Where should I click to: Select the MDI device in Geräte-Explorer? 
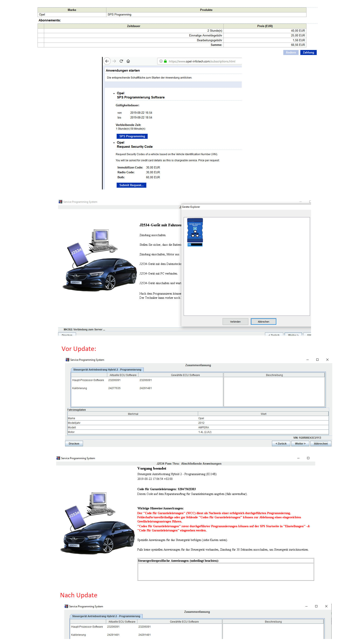coord(195,232)
